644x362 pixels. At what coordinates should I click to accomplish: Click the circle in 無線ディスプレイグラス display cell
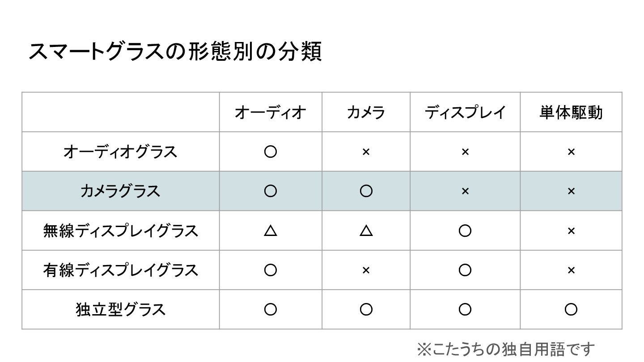point(465,231)
